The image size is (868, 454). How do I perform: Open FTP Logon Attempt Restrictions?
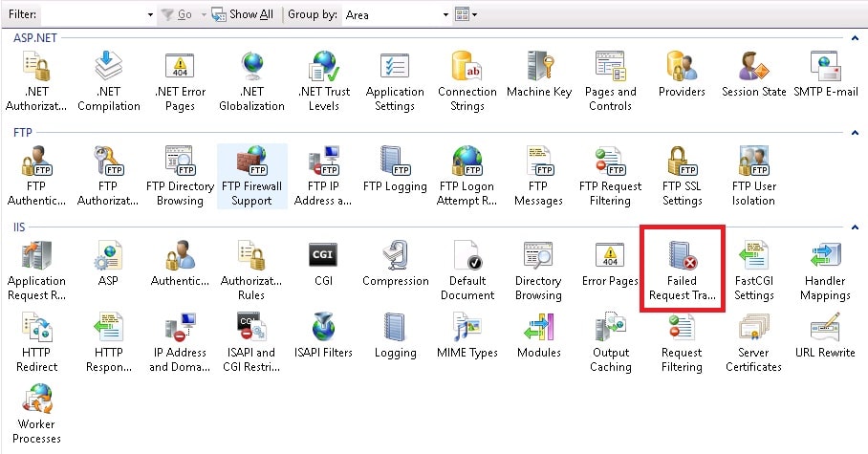point(467,176)
